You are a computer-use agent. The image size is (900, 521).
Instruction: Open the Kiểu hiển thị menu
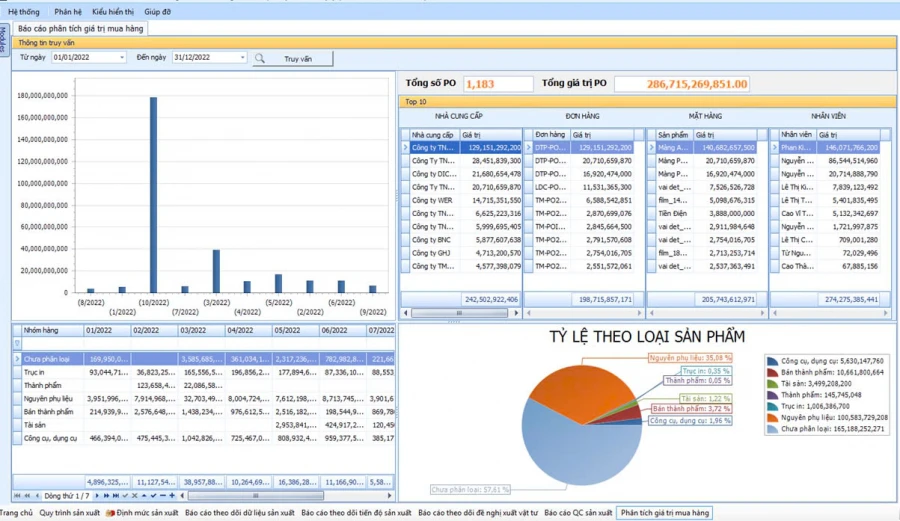pos(112,11)
